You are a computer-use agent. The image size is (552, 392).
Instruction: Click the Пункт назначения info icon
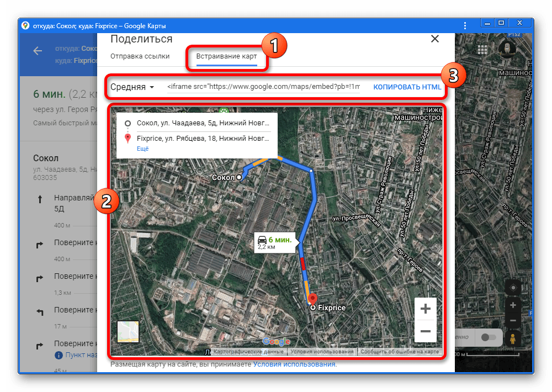tap(59, 356)
